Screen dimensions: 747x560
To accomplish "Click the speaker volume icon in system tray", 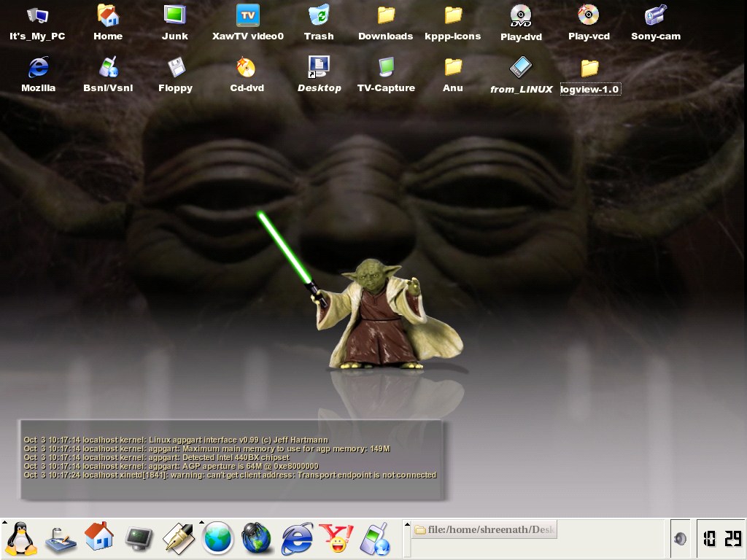I will tap(680, 539).
